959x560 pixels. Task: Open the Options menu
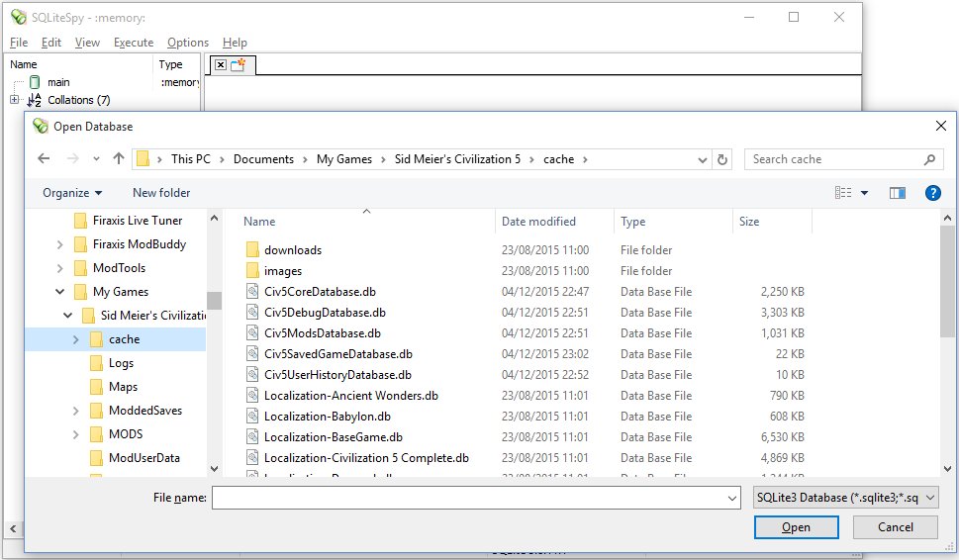click(x=188, y=43)
